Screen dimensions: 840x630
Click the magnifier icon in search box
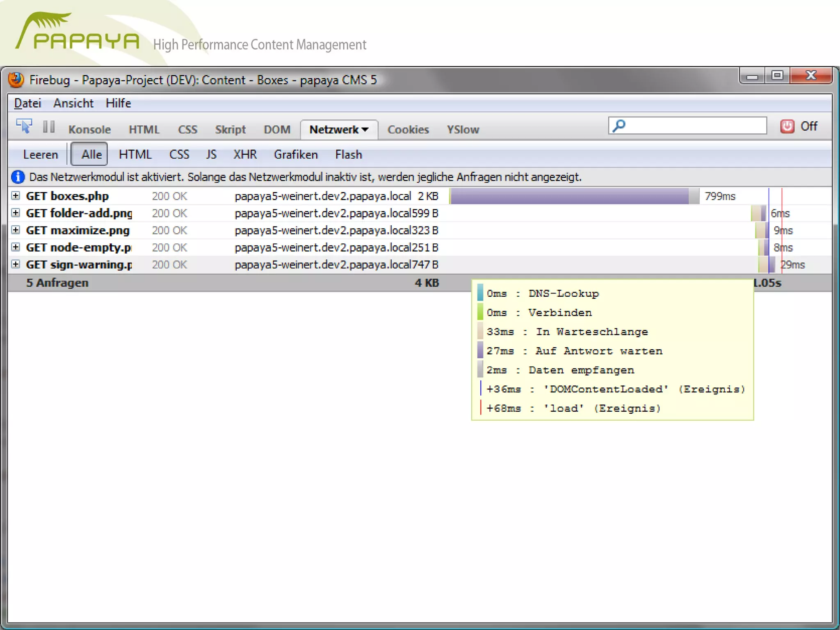click(x=619, y=126)
